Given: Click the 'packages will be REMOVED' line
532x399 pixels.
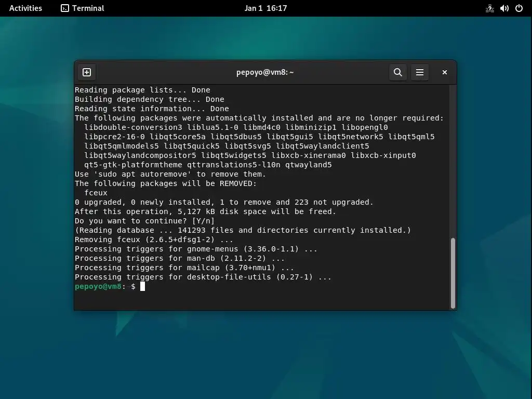Looking at the screenshot, I should [x=166, y=183].
